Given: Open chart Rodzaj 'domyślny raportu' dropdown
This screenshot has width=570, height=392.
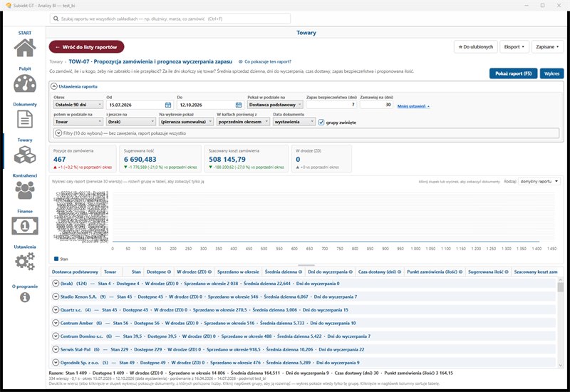Looking at the screenshot, I should (x=539, y=182).
